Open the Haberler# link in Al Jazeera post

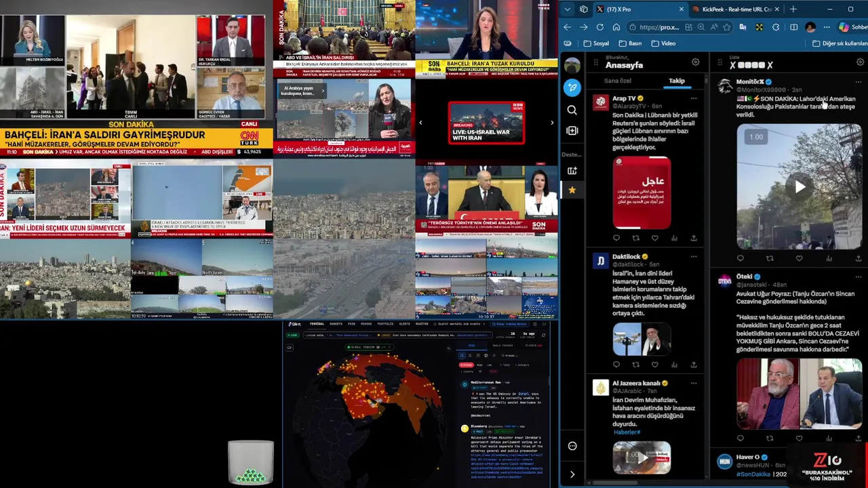pos(627,432)
